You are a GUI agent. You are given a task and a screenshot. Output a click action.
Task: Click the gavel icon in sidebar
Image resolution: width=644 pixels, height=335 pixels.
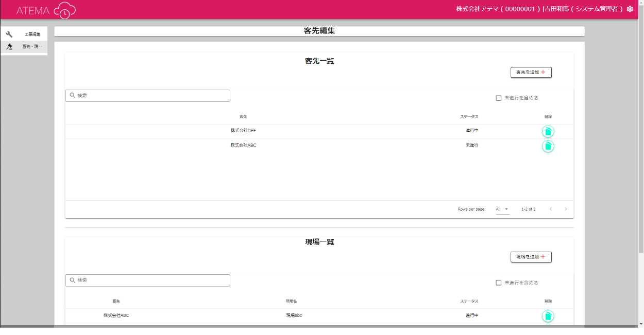click(x=9, y=47)
